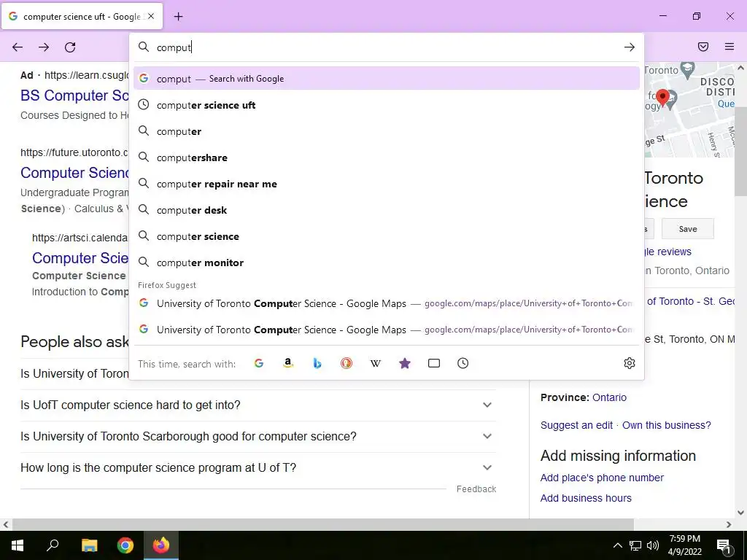Pick the 'computershare' suggestion
This screenshot has height=560, width=747.
387,157
